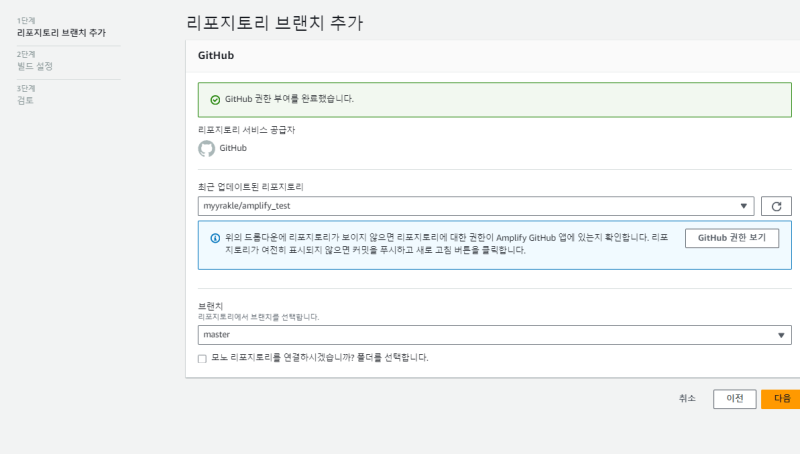Click the GitHub panel header title
The image size is (800, 454).
[x=216, y=56]
